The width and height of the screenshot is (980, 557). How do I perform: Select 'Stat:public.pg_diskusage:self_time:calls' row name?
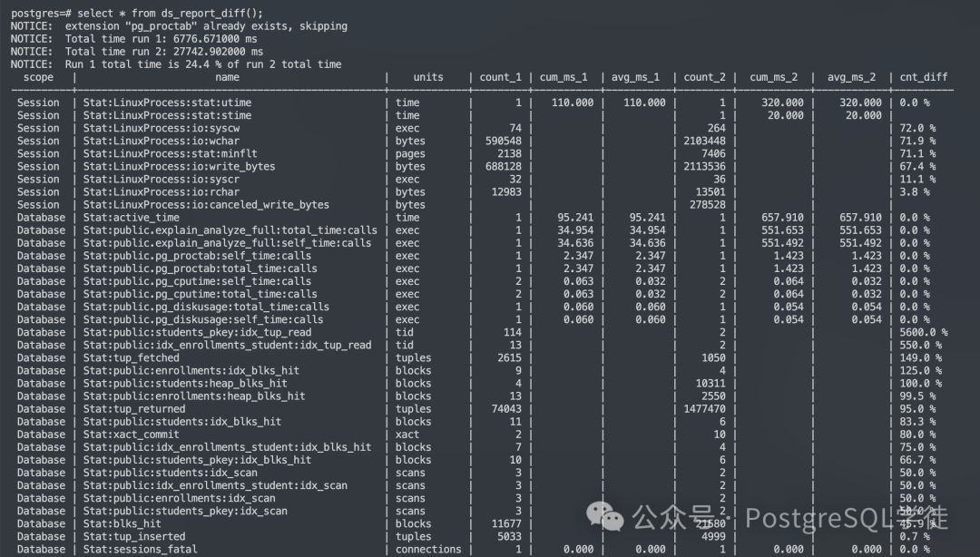203,319
